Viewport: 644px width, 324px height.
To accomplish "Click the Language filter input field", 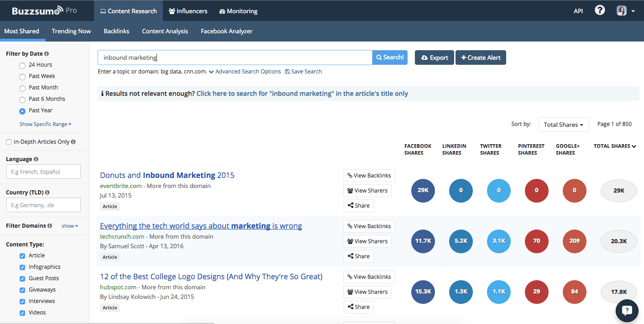I will click(x=43, y=172).
